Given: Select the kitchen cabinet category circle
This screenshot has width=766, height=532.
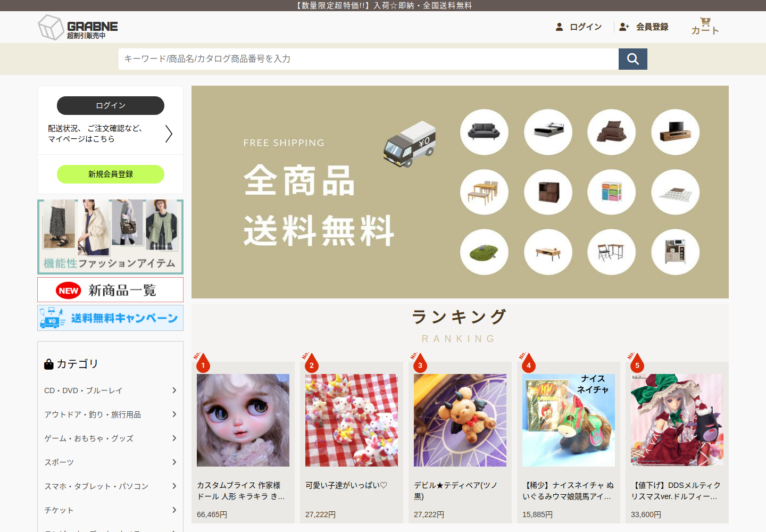Looking at the screenshot, I should point(676,252).
